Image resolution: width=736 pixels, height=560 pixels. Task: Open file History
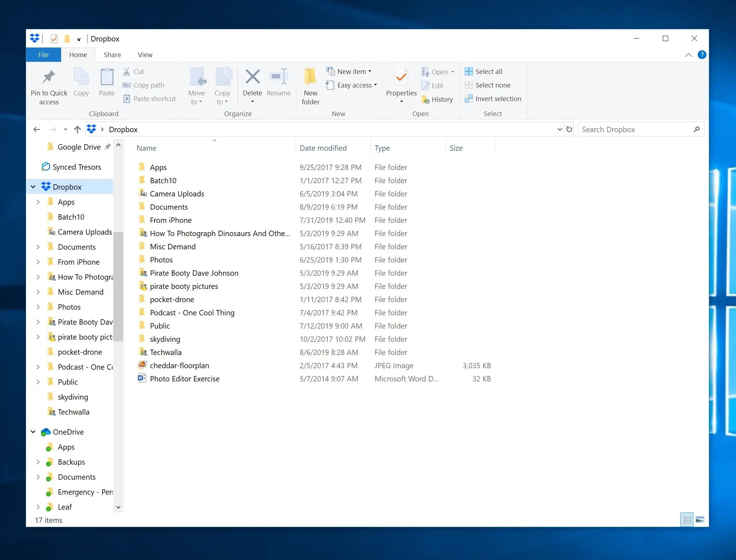(x=437, y=99)
